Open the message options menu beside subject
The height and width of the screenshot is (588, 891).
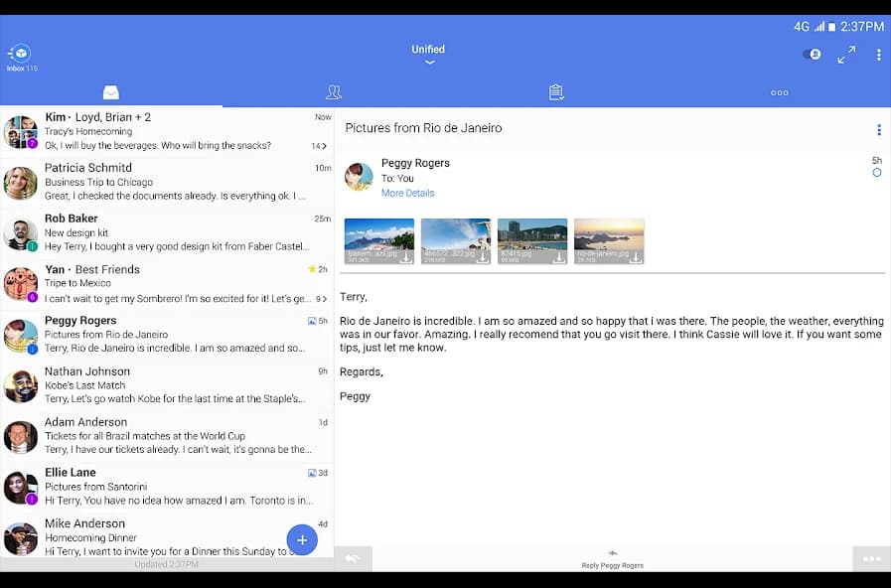point(878,129)
